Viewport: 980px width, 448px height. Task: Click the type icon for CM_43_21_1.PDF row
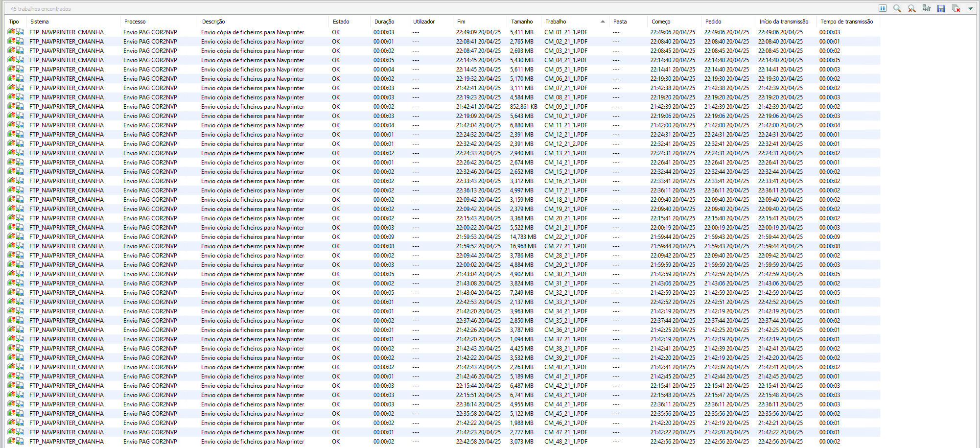[16, 395]
